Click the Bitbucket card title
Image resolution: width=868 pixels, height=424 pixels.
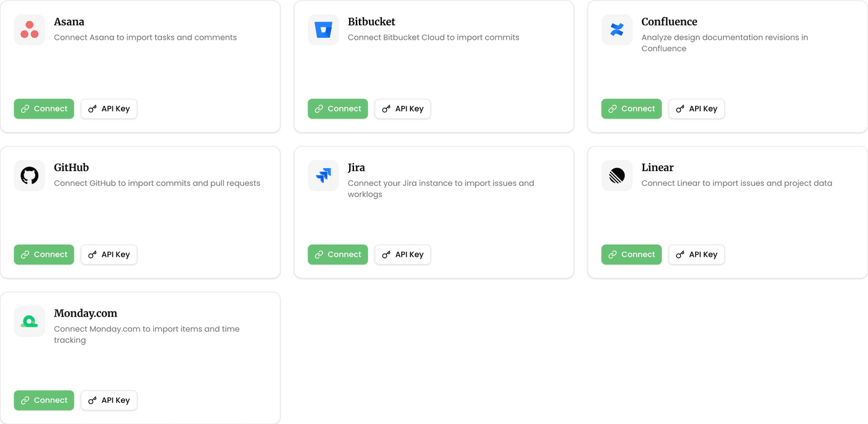(x=371, y=22)
